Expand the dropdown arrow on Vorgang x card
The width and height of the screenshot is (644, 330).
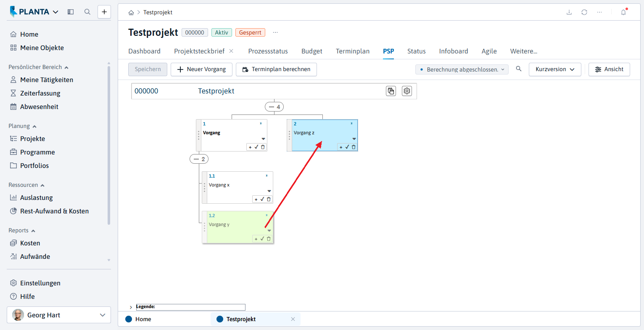269,191
